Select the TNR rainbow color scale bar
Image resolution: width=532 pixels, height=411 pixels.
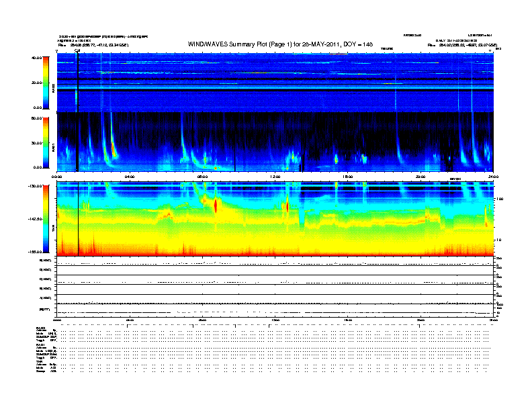46,219
